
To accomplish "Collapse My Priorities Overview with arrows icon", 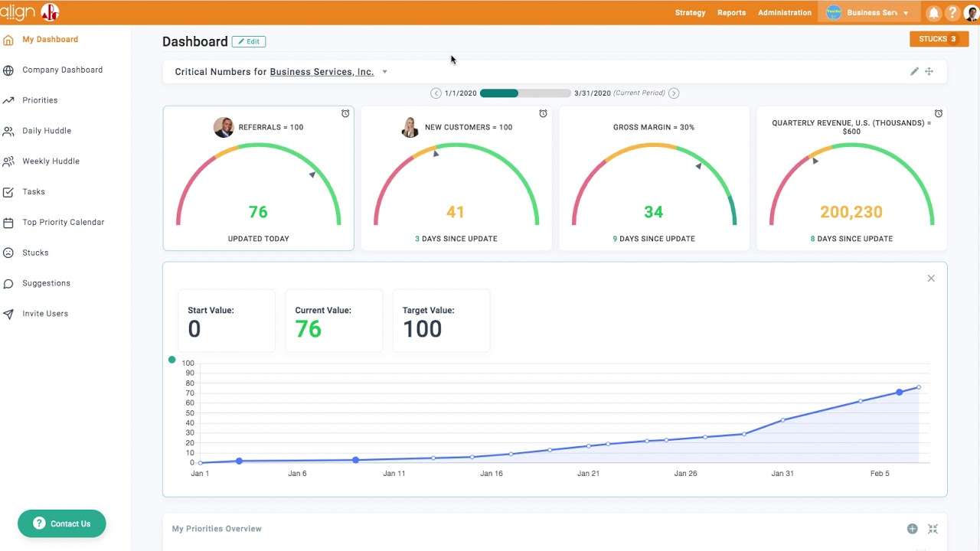I will click(x=933, y=529).
